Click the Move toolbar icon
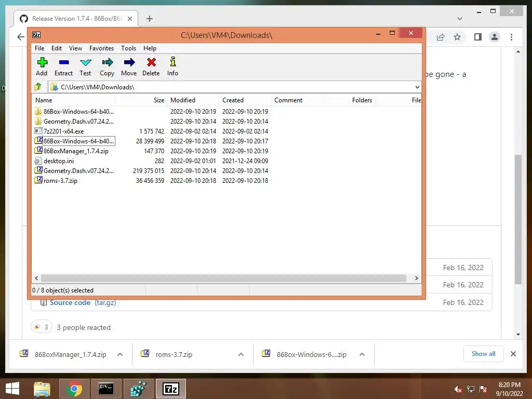The image size is (532, 399). click(129, 62)
